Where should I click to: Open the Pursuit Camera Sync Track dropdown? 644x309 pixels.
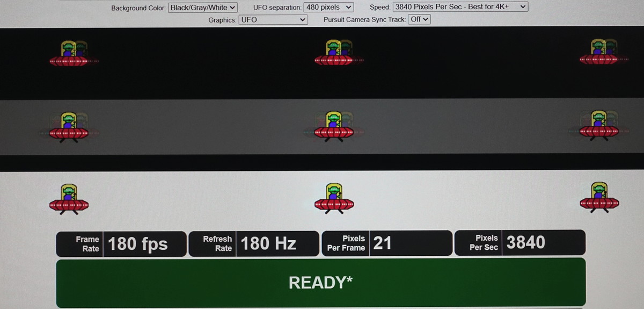click(419, 19)
